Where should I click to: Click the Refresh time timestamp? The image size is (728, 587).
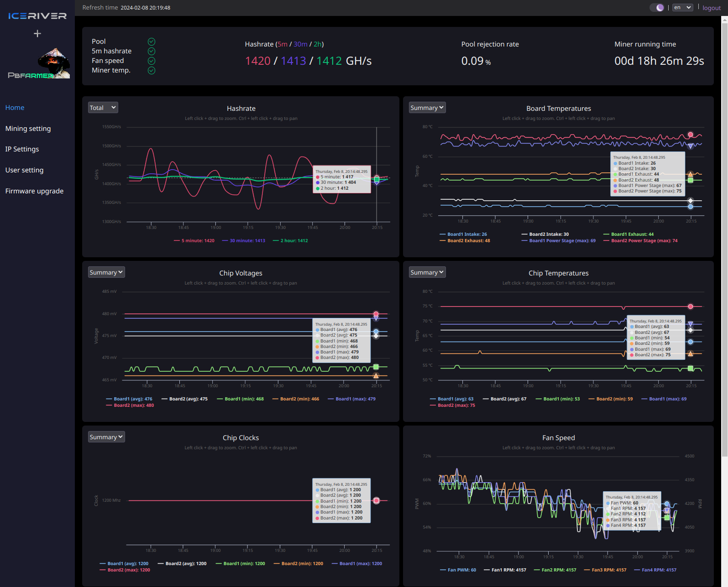coord(146,8)
